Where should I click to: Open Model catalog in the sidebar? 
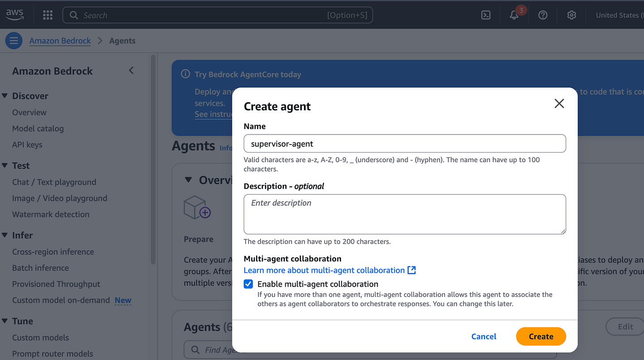click(38, 129)
